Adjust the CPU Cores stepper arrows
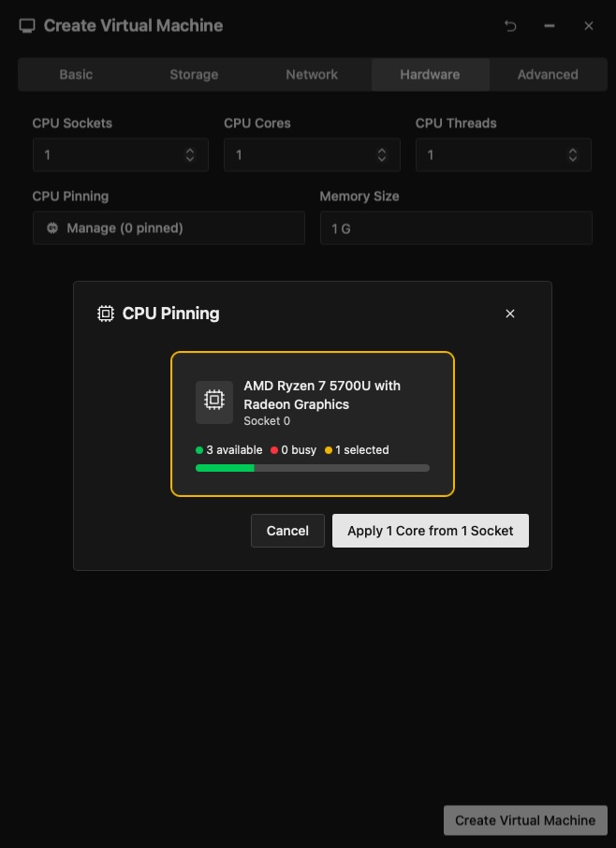 point(382,155)
